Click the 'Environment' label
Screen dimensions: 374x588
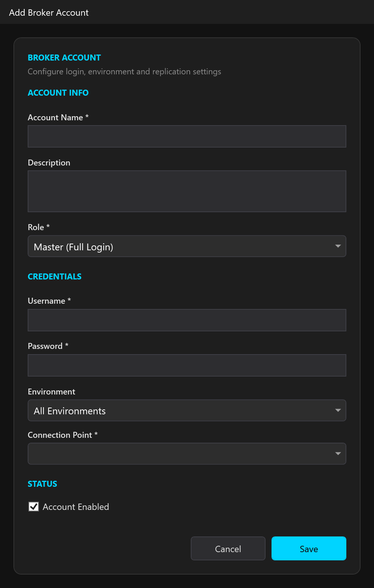(52, 392)
